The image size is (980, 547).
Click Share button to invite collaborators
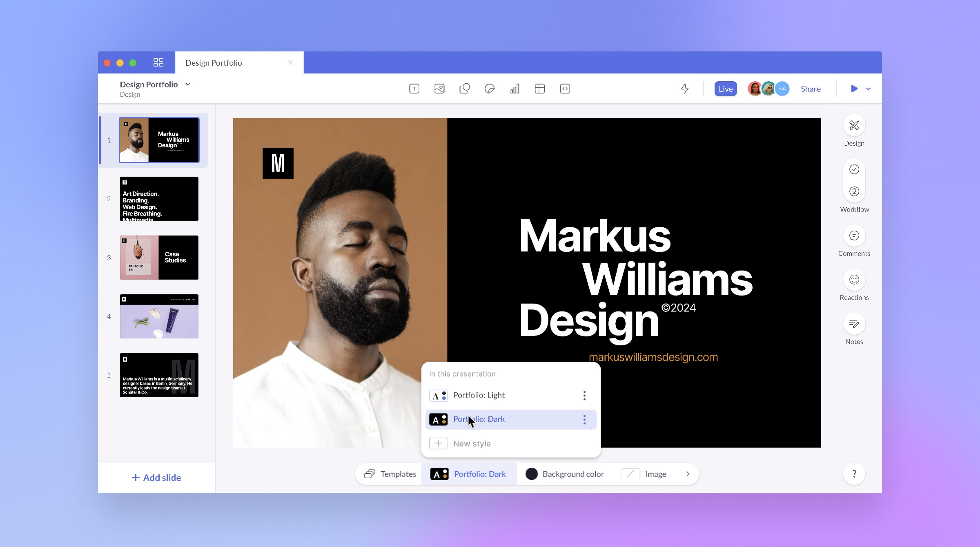[x=811, y=88]
